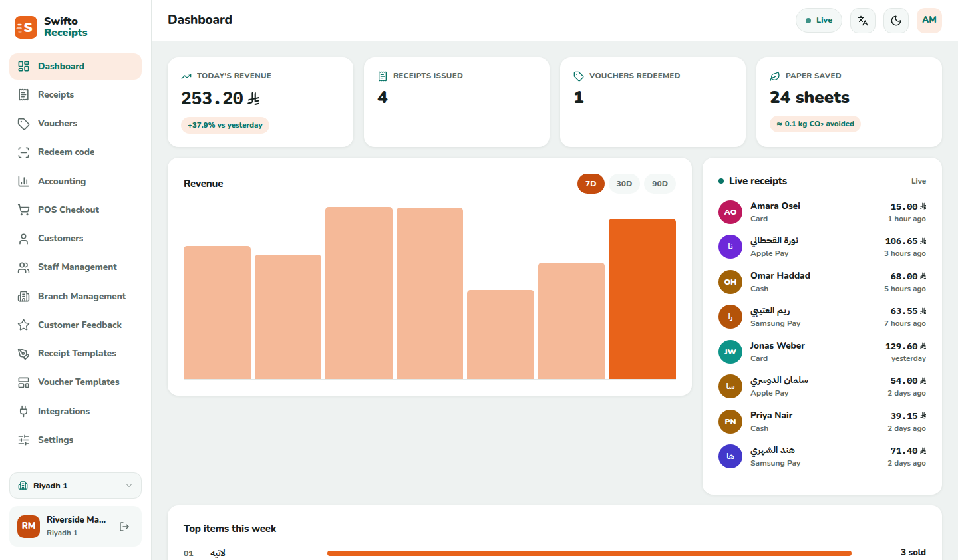Open the AM user avatar
This screenshot has width=958, height=560.
point(929,20)
